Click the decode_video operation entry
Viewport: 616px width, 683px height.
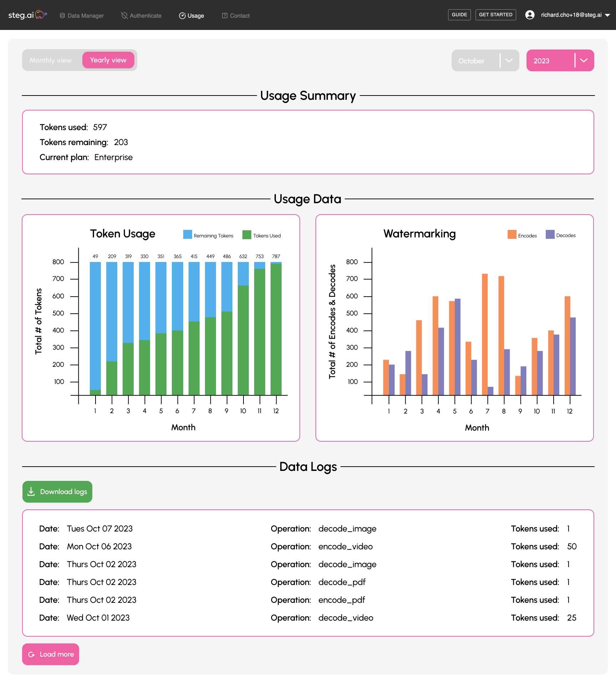pos(346,618)
